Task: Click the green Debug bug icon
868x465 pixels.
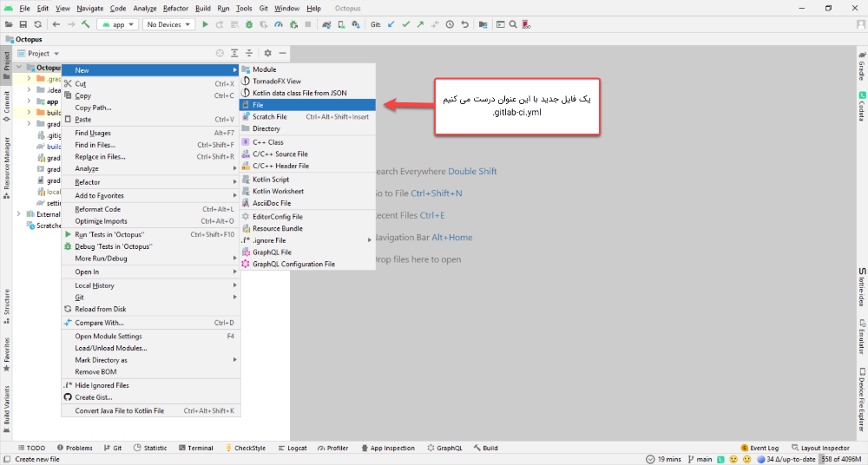Action: pyautogui.click(x=249, y=24)
